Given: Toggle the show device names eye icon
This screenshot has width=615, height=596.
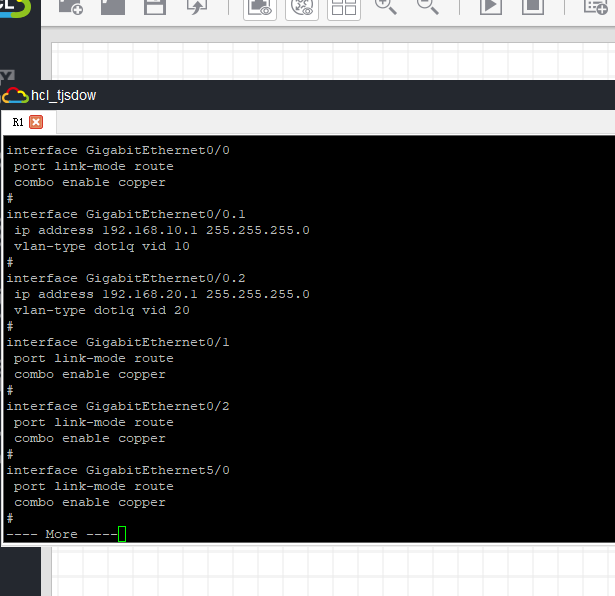Looking at the screenshot, I should [302, 8].
